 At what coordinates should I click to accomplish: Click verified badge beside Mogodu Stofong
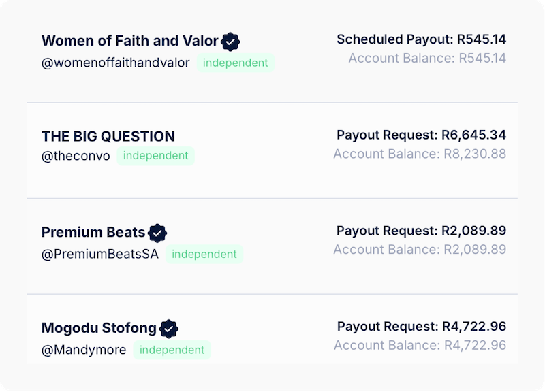169,329
